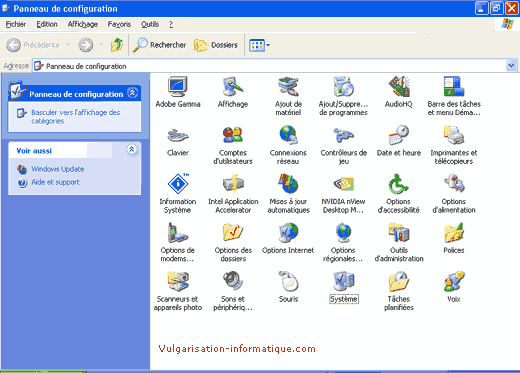This screenshot has height=373, width=520.
Task: Click Basculer vers l'affichage des catégories
Action: [76, 117]
